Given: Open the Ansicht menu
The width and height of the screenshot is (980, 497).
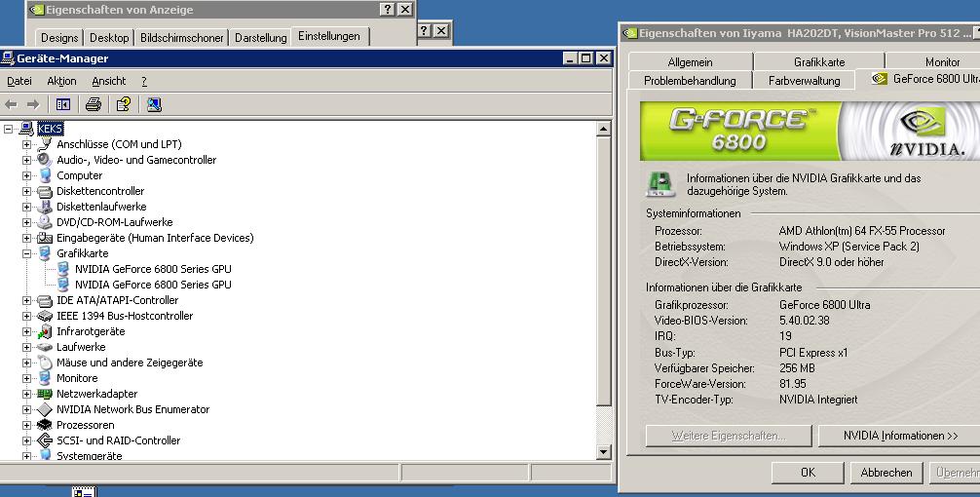Looking at the screenshot, I should click(109, 81).
